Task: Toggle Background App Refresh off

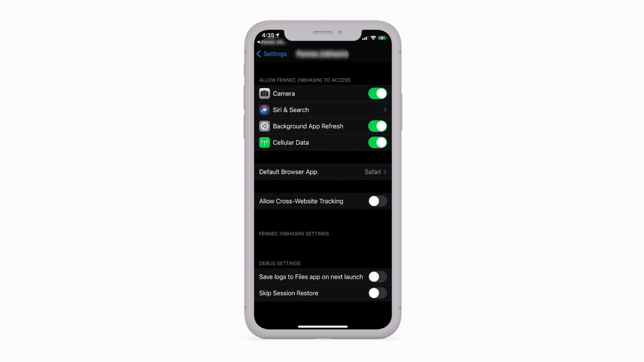Action: 377,126
